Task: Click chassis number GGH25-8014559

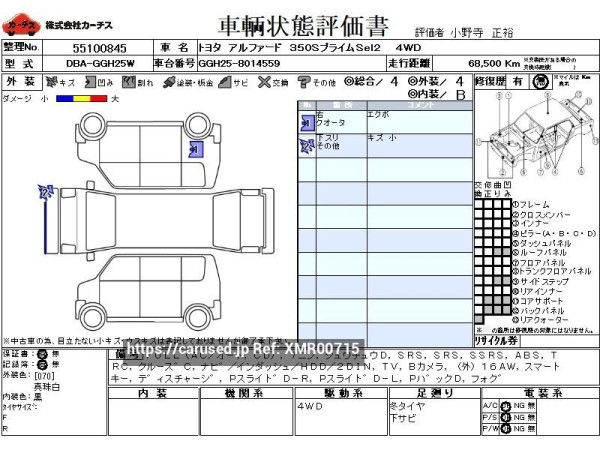Action: (239, 64)
